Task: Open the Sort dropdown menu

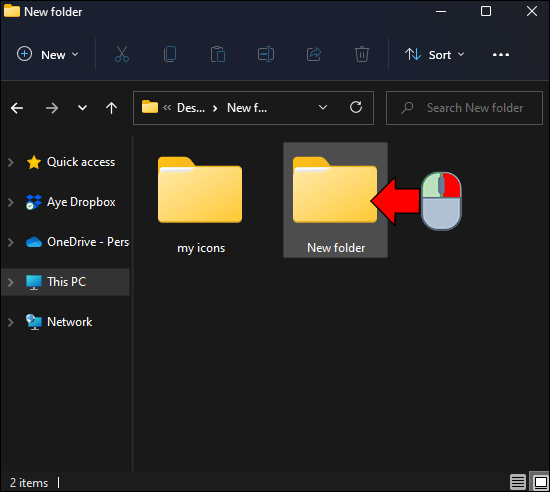Action: coord(435,55)
